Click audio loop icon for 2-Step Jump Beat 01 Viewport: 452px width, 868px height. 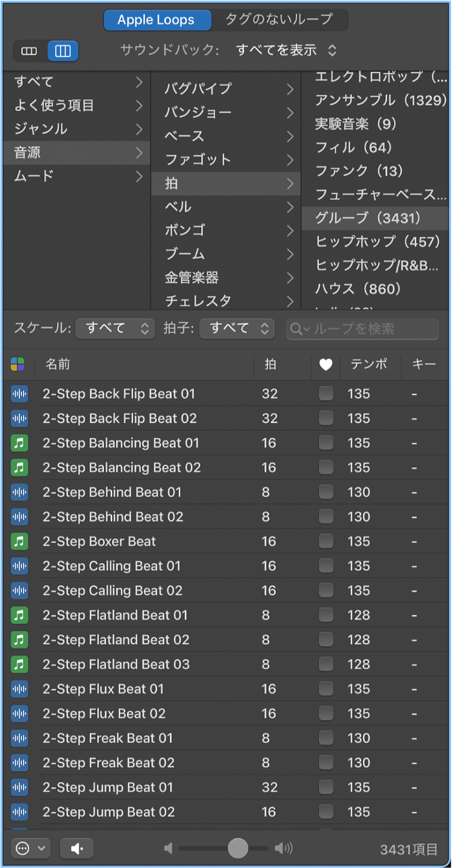[19, 787]
